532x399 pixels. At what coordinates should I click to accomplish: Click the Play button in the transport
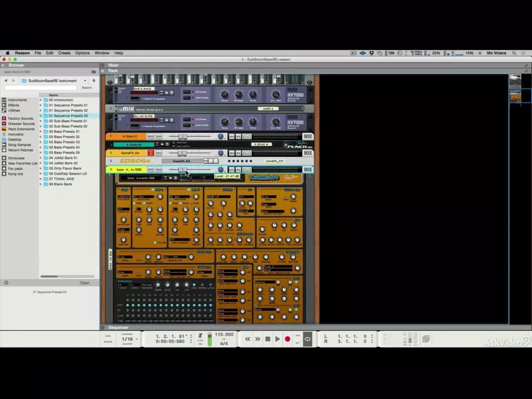(x=278, y=339)
